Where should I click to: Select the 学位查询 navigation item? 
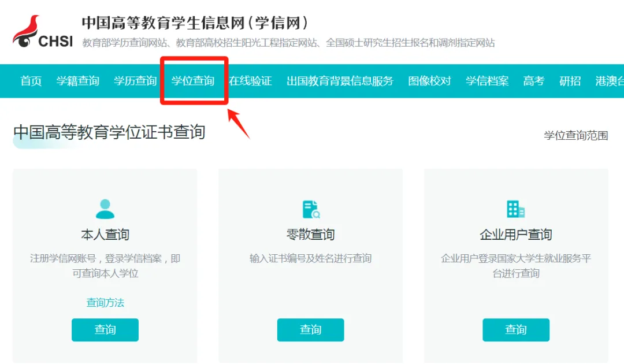click(x=194, y=81)
